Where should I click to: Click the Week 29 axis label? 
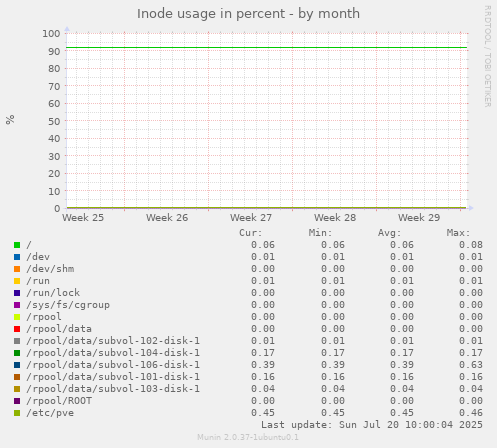tap(419, 218)
